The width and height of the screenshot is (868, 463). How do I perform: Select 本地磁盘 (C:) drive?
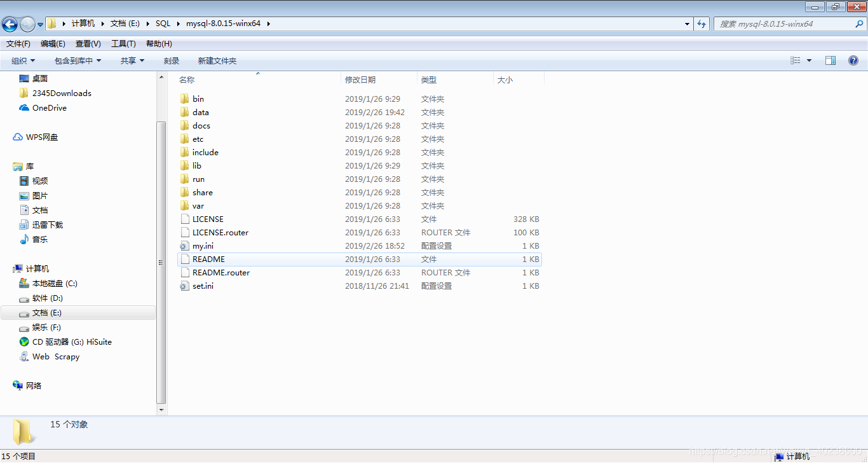click(x=55, y=283)
